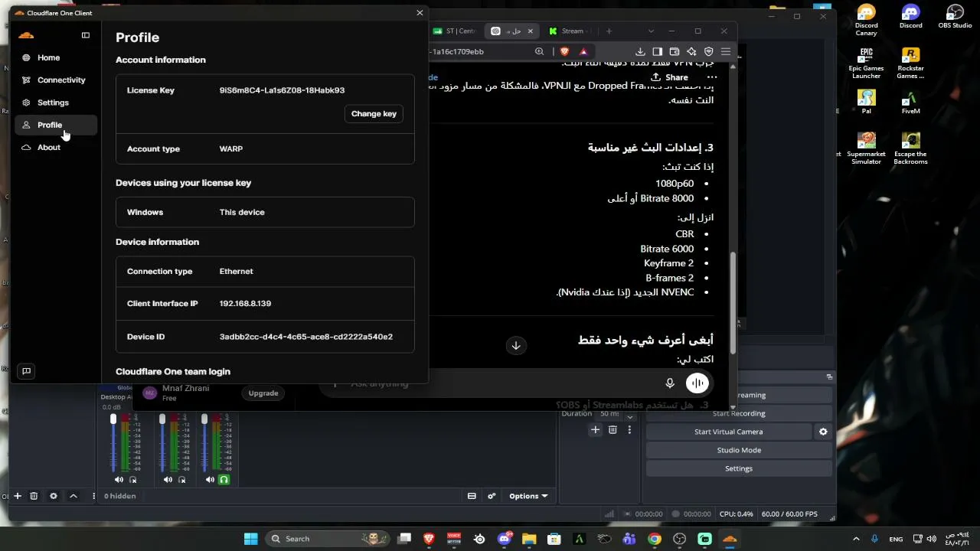Viewport: 980px width, 551px height.
Task: Click the browser page scrollbar
Action: click(x=733, y=304)
